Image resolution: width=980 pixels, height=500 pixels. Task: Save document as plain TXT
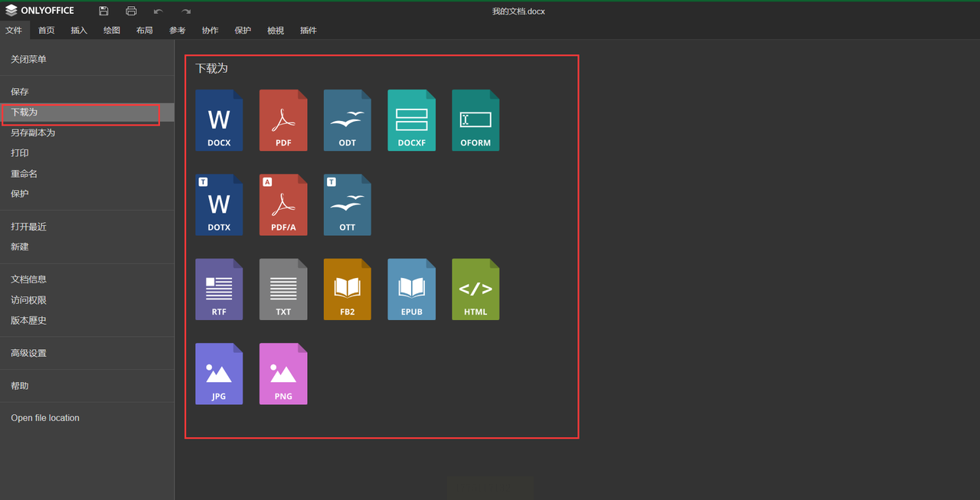(x=283, y=289)
